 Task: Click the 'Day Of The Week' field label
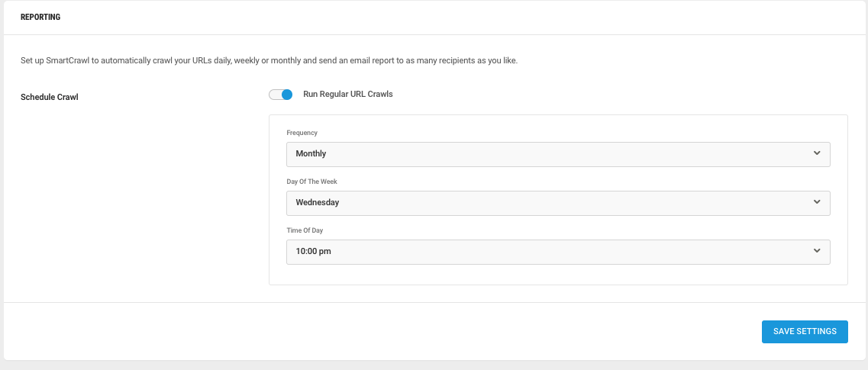click(311, 182)
